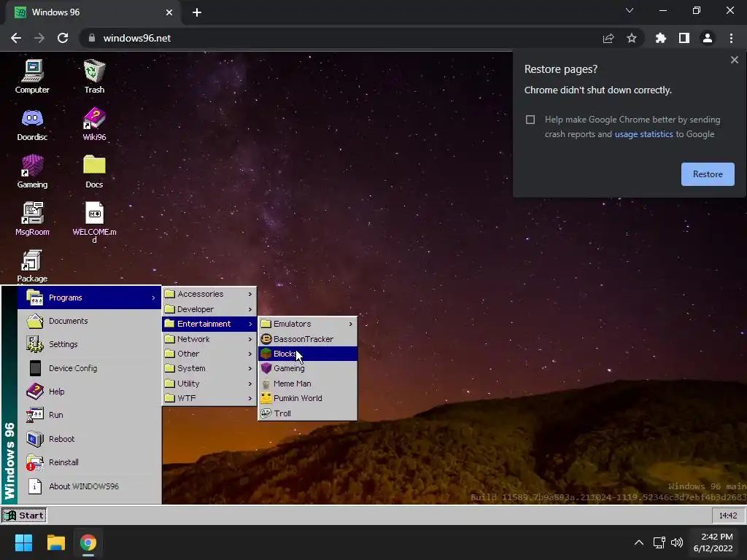Close the Windows 96 tab
Screen dimensions: 747x560
click(x=169, y=12)
